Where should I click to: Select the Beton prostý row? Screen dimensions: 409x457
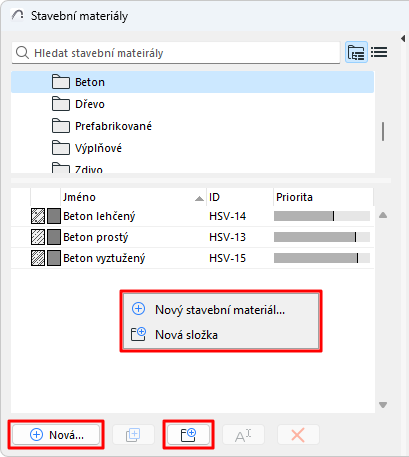[193, 237]
